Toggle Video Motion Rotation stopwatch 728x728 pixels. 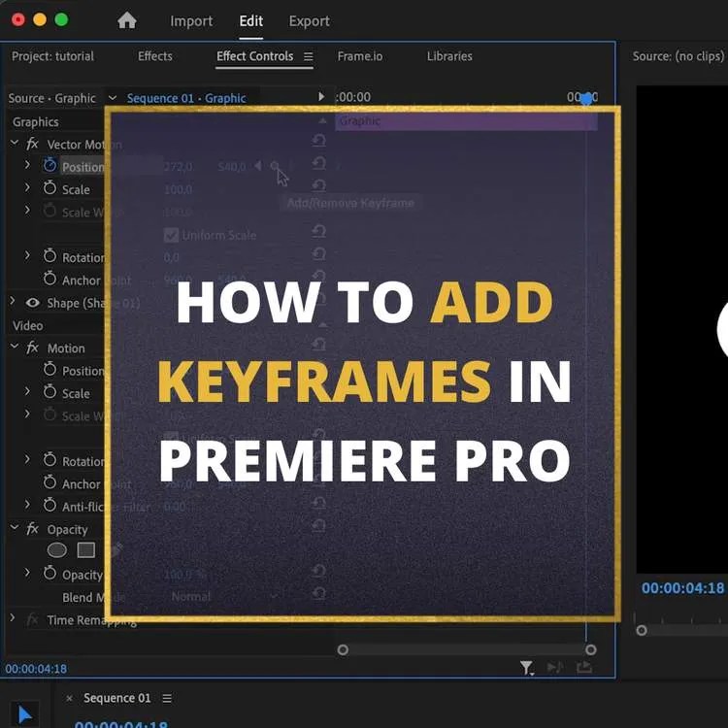[50, 460]
